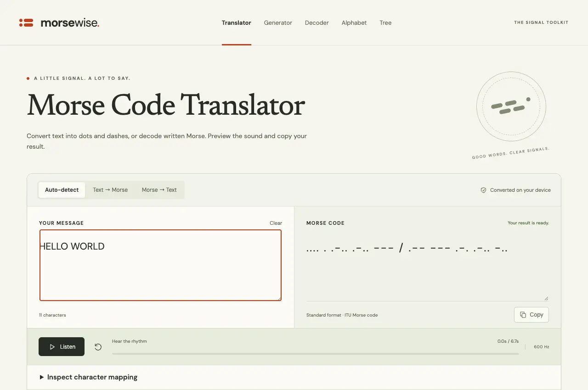Click the audio playback progress bar

(x=315, y=354)
